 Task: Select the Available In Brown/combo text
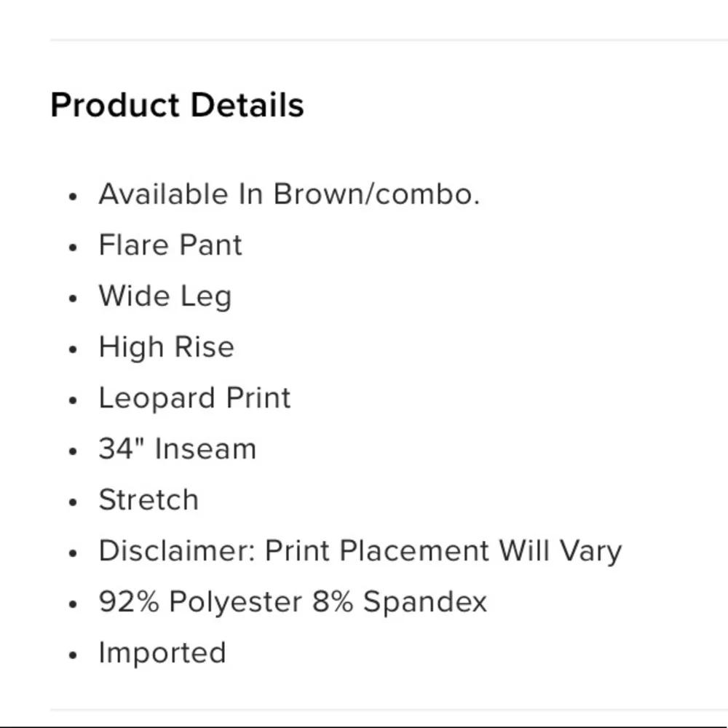coord(289,194)
